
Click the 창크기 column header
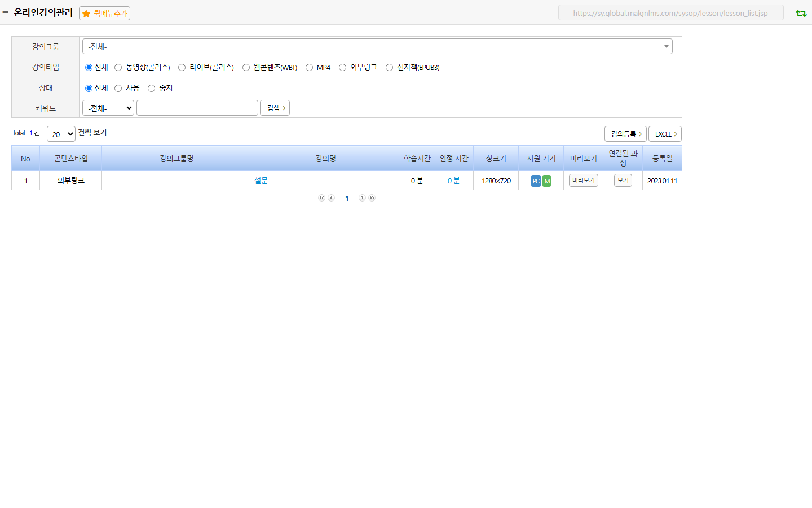click(496, 158)
